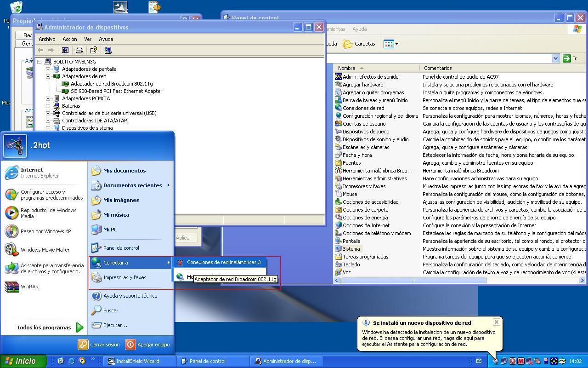Open Paseo por Windows XP

click(x=44, y=231)
